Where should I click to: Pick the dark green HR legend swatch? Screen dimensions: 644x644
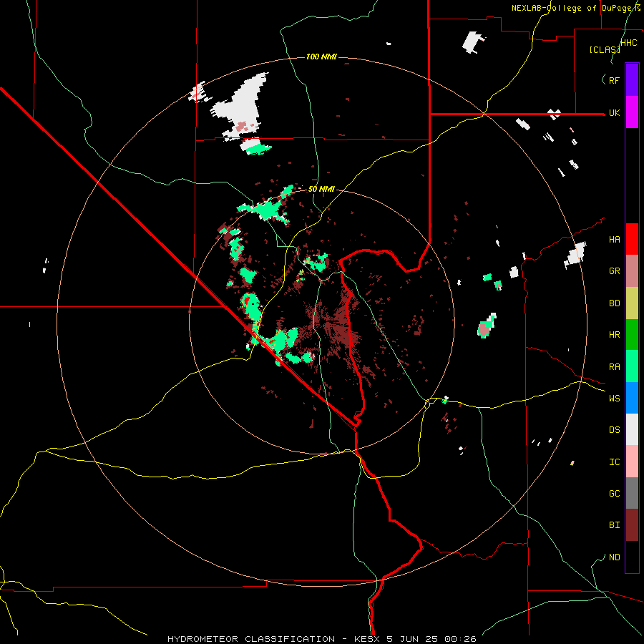point(632,335)
